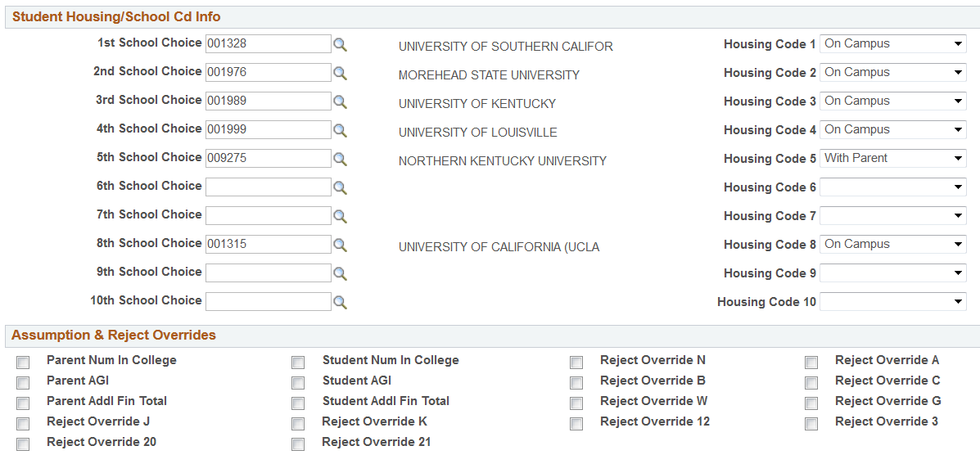
Task: Enable the Student AGI checkbox
Action: pyautogui.click(x=298, y=383)
